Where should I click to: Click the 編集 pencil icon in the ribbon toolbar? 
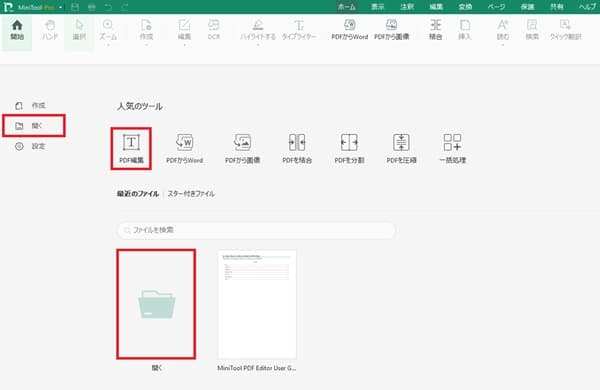point(184,25)
